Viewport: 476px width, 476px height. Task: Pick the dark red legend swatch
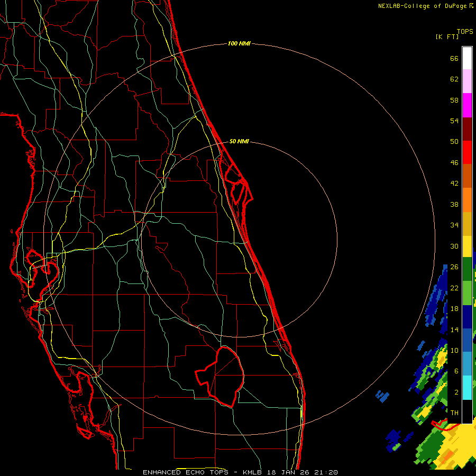[467, 129]
